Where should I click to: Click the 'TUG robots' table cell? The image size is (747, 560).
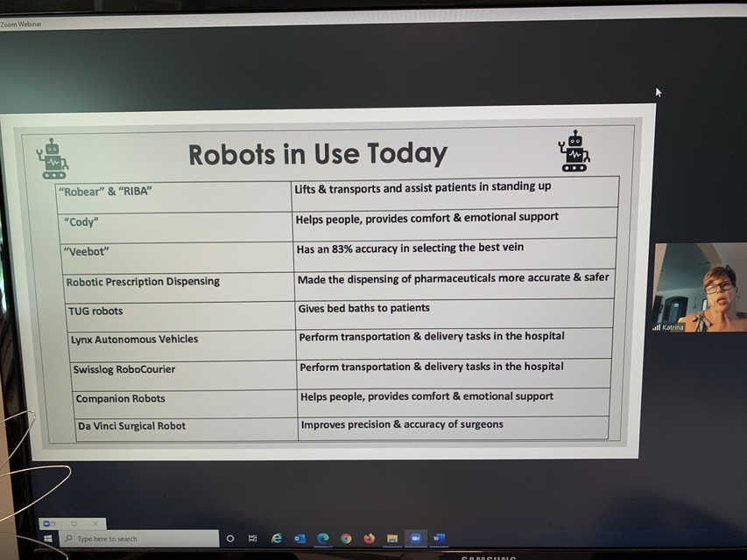coord(181,316)
